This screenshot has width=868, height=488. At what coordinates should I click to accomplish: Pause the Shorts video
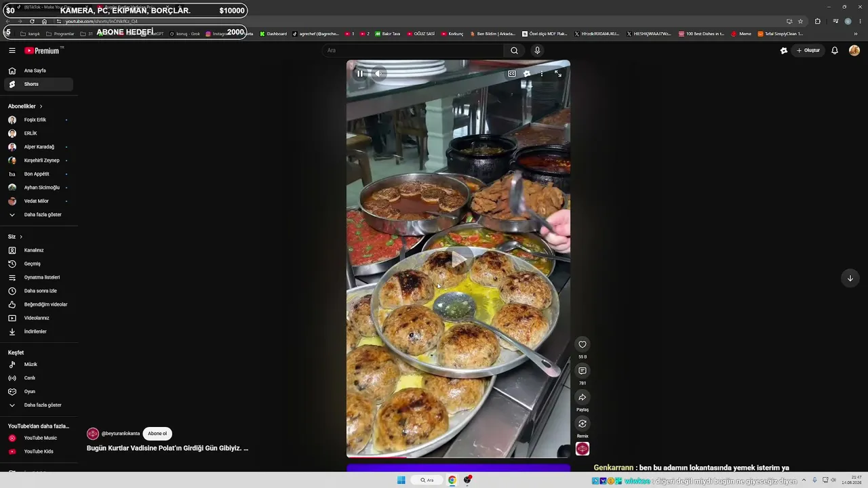point(360,74)
